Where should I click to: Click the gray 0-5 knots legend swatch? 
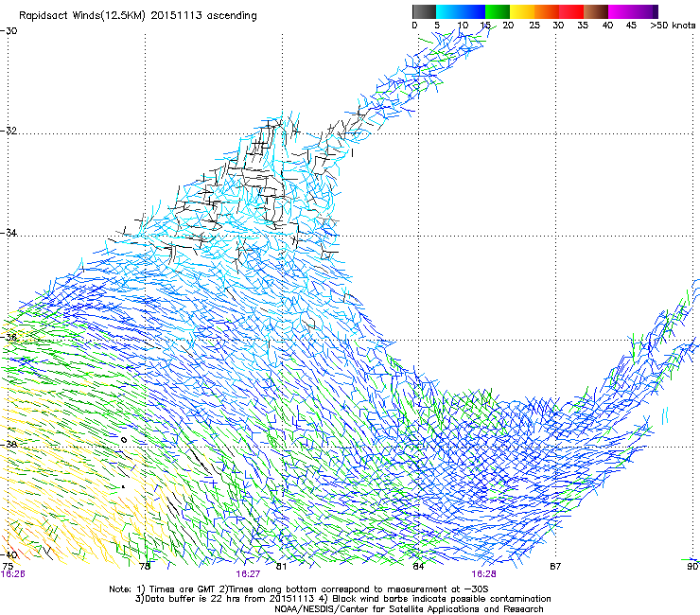(424, 11)
